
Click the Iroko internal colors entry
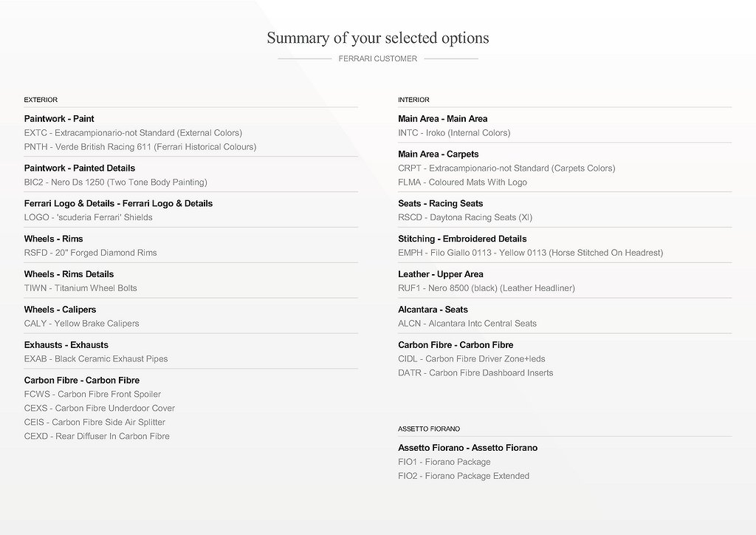click(454, 133)
